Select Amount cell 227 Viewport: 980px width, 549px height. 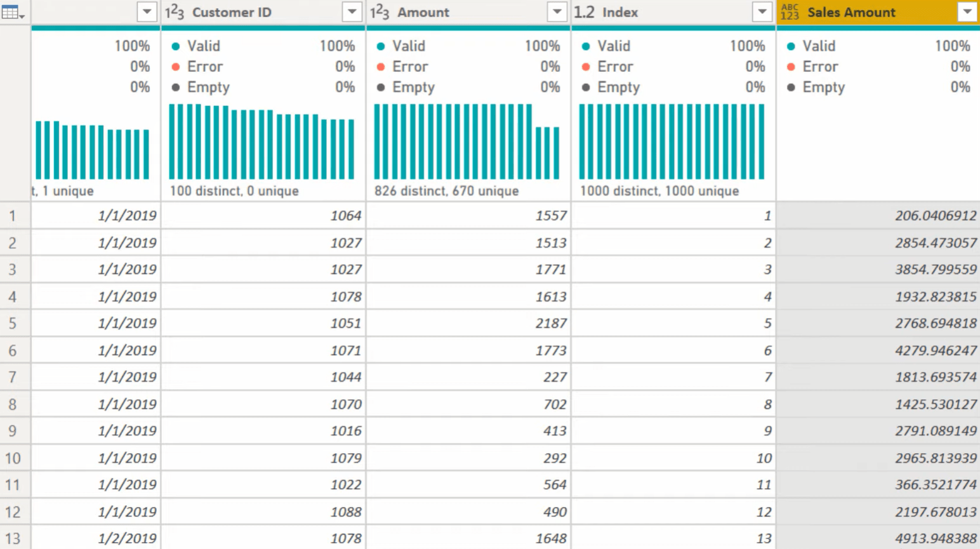[x=468, y=377]
